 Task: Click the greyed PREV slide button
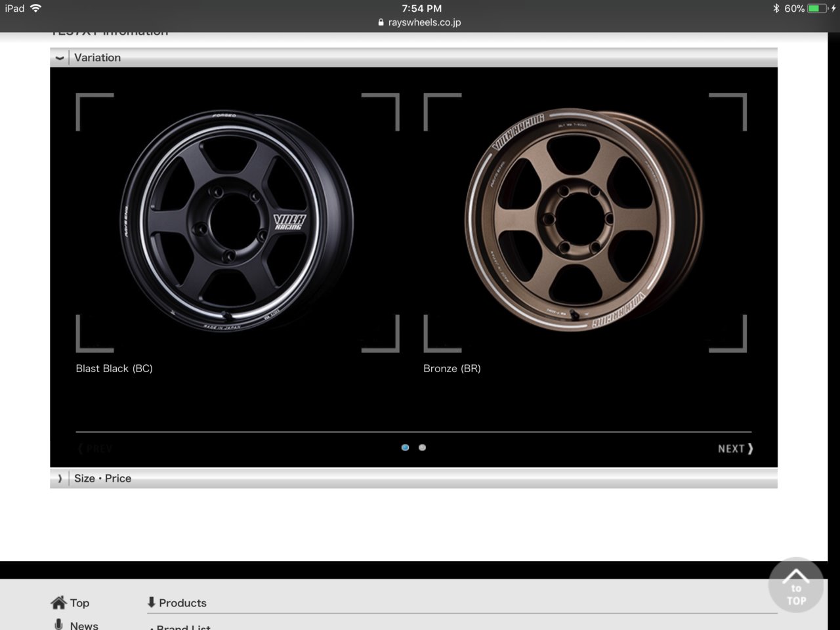[x=95, y=449]
